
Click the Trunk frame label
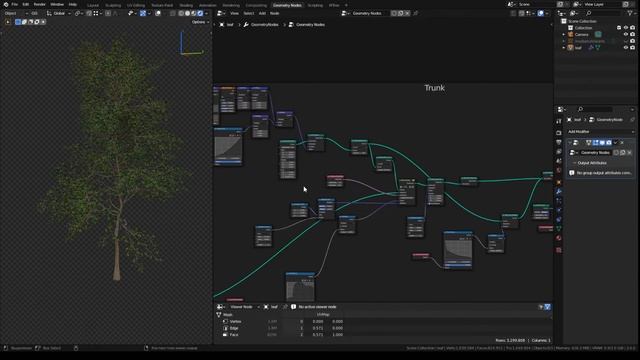point(434,88)
